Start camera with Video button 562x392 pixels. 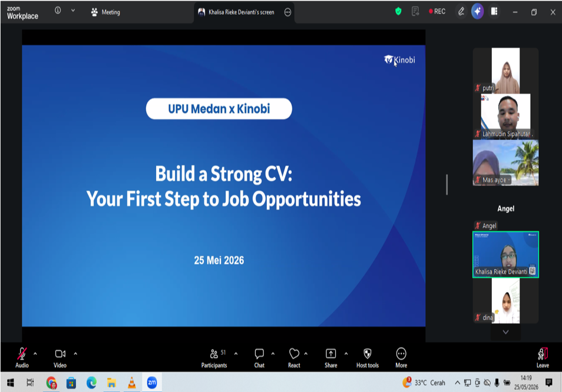(60, 357)
